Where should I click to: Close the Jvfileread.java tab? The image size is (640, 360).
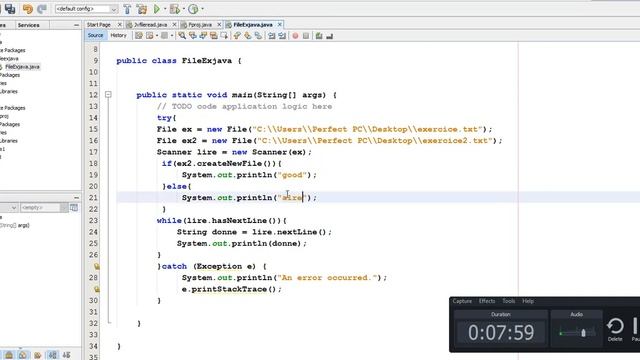[174, 25]
